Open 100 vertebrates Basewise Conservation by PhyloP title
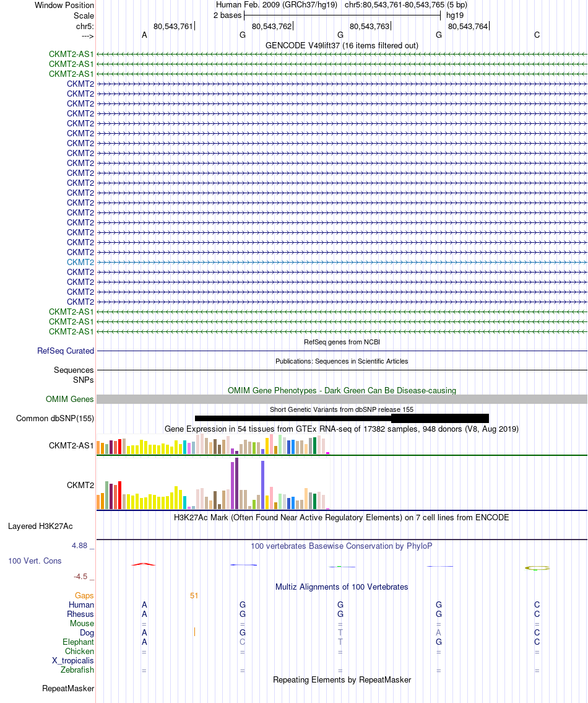Screen dimensions: 588x703 (342, 546)
